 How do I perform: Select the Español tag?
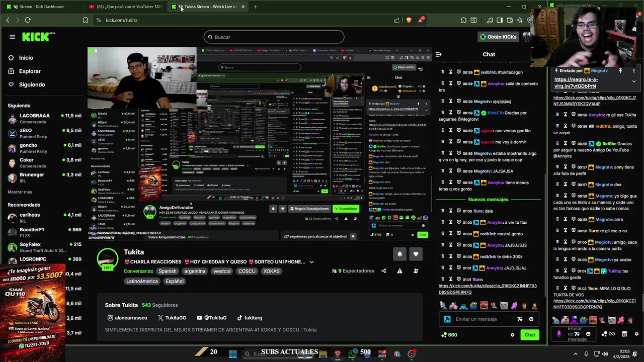[175, 281]
